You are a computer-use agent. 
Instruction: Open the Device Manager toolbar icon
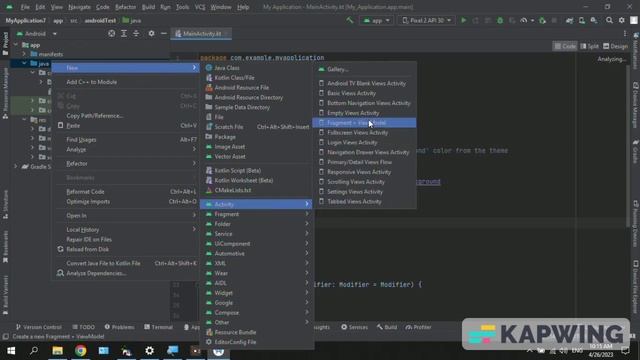point(581,20)
